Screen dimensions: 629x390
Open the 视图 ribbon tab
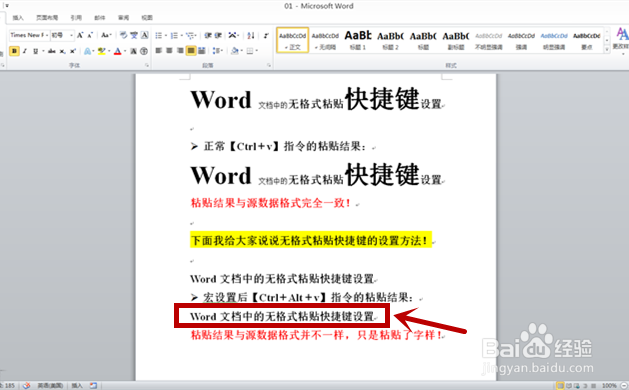tap(147, 18)
